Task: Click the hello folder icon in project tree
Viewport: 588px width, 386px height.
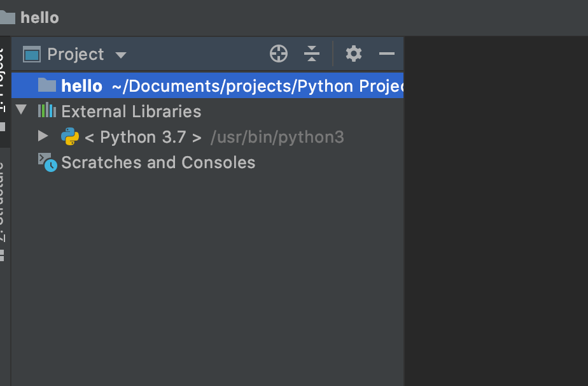Action: (x=47, y=85)
